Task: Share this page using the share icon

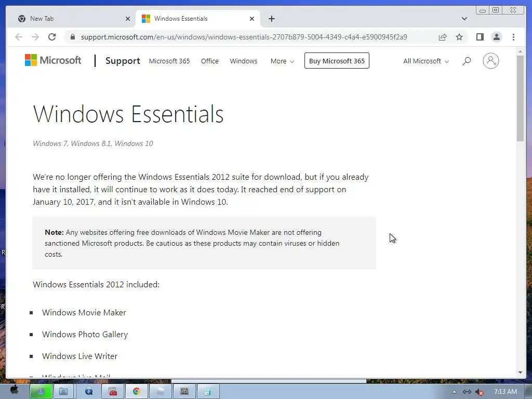Action: pos(443,37)
